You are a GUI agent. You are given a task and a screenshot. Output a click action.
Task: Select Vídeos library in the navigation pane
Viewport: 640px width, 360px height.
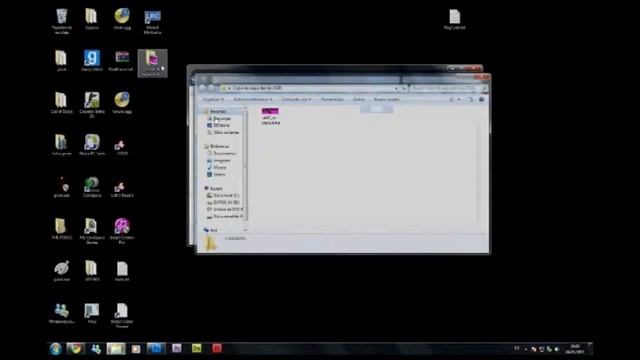[x=219, y=174]
